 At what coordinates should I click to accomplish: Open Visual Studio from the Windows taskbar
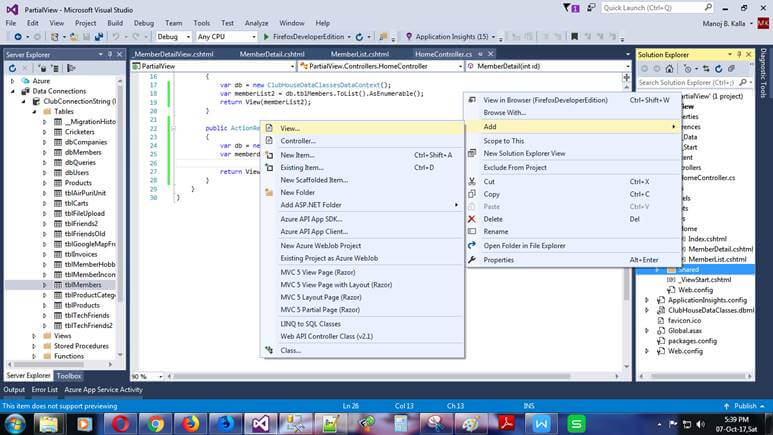[x=260, y=424]
